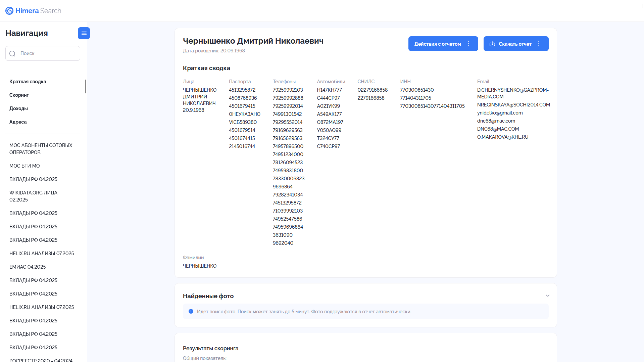Click the Паспорта column header
Image resolution: width=644 pixels, height=362 pixels.
pos(240,82)
